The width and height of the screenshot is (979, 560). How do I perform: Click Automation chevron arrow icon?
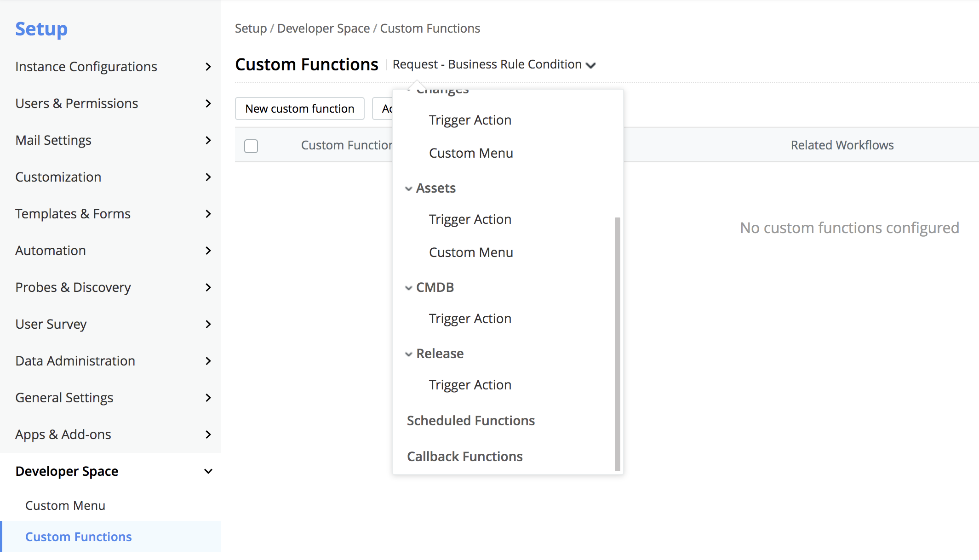pos(208,251)
